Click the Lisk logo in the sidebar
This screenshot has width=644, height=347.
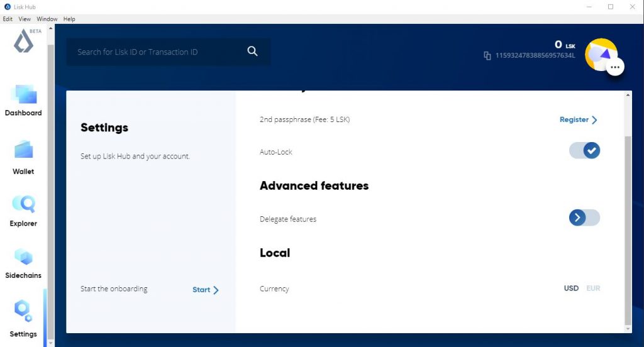pyautogui.click(x=23, y=41)
